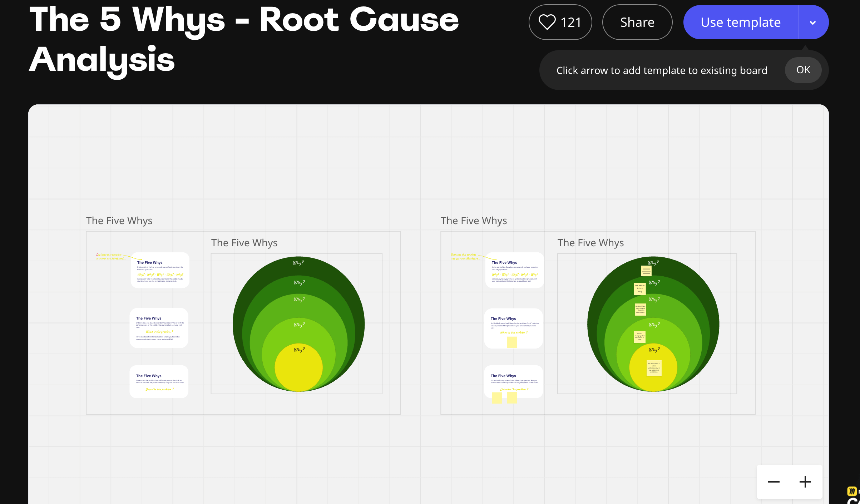Image resolution: width=860 pixels, height=504 pixels.
Task: Zoom in with the plus icon
Action: click(805, 482)
